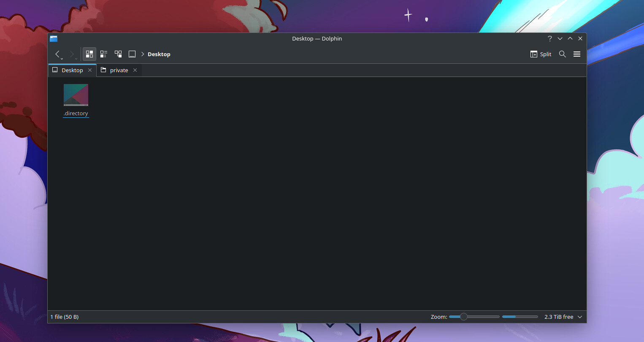
Task: Click the window help question mark icon
Action: 549,38
